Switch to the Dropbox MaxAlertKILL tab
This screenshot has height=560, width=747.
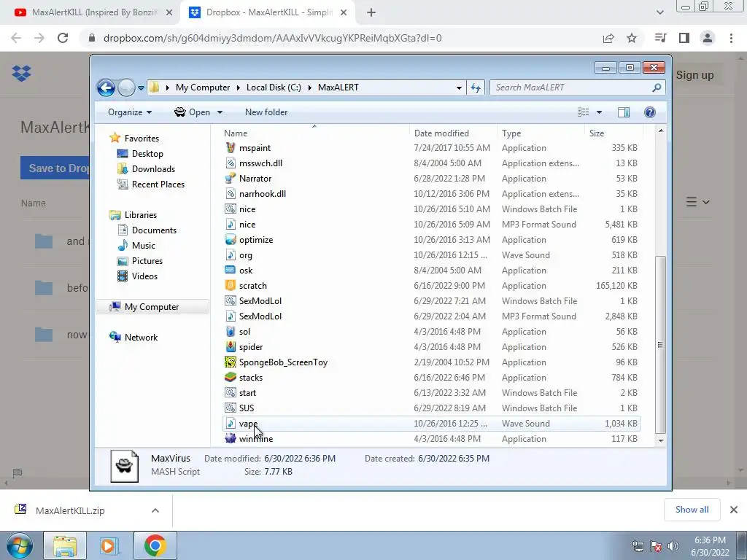pos(267,12)
